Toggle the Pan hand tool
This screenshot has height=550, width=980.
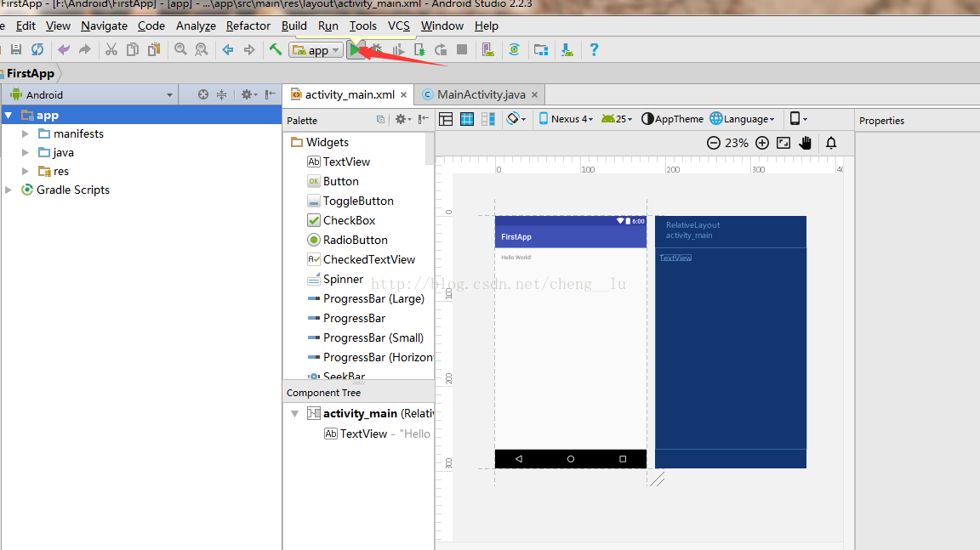(805, 143)
